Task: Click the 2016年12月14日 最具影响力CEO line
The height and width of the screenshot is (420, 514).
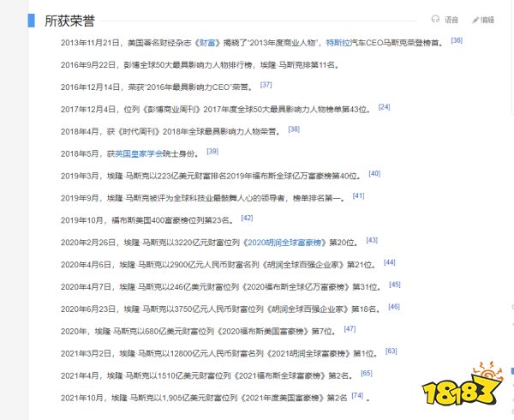Action: [157, 87]
